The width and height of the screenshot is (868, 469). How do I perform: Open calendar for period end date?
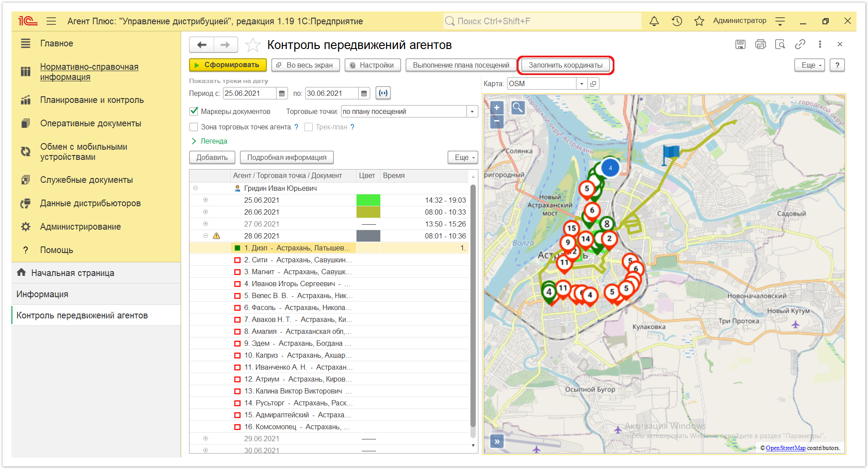click(x=364, y=93)
